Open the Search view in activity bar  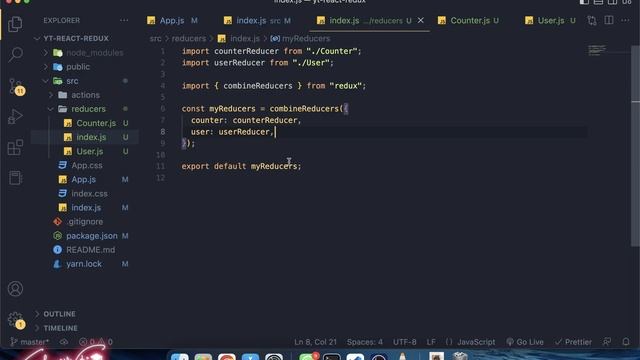pos(15,54)
